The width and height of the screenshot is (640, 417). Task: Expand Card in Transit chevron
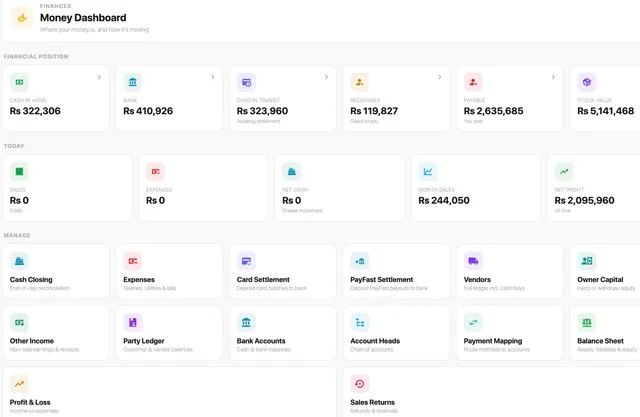point(326,77)
